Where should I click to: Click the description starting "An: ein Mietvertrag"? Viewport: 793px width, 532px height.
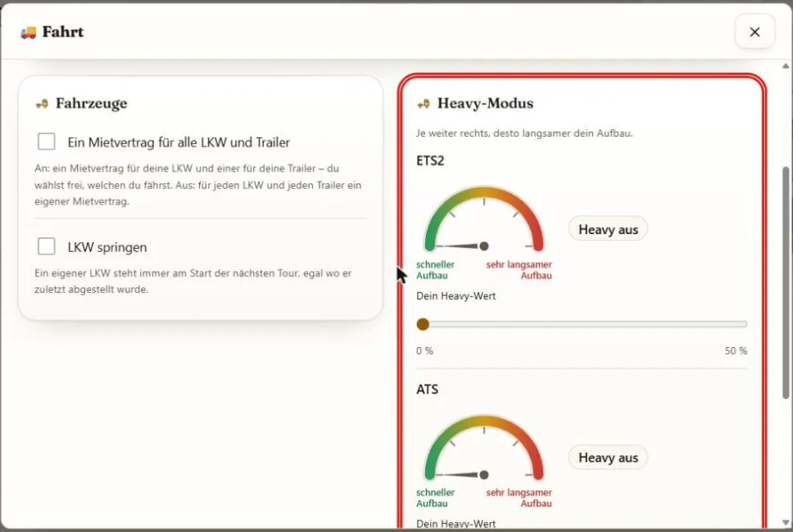click(x=197, y=185)
